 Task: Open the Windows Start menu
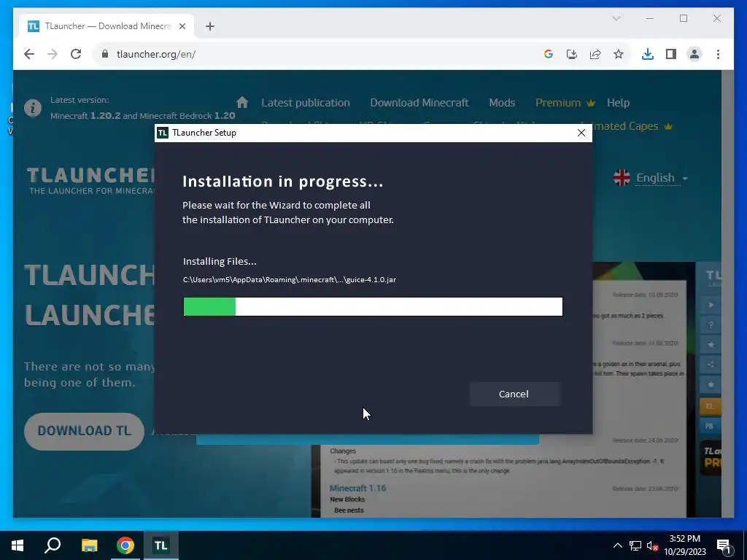(x=18, y=545)
